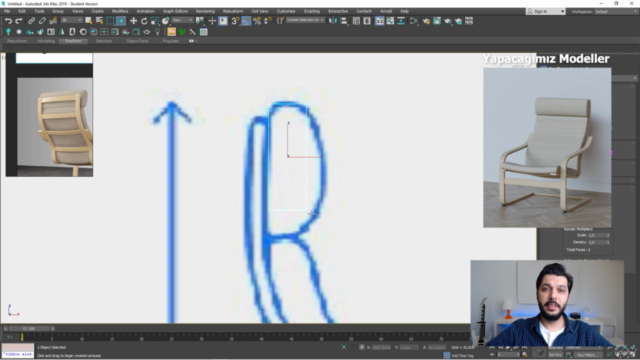Click the Redo arrow icon
This screenshot has width=640, height=360.
coord(19,21)
